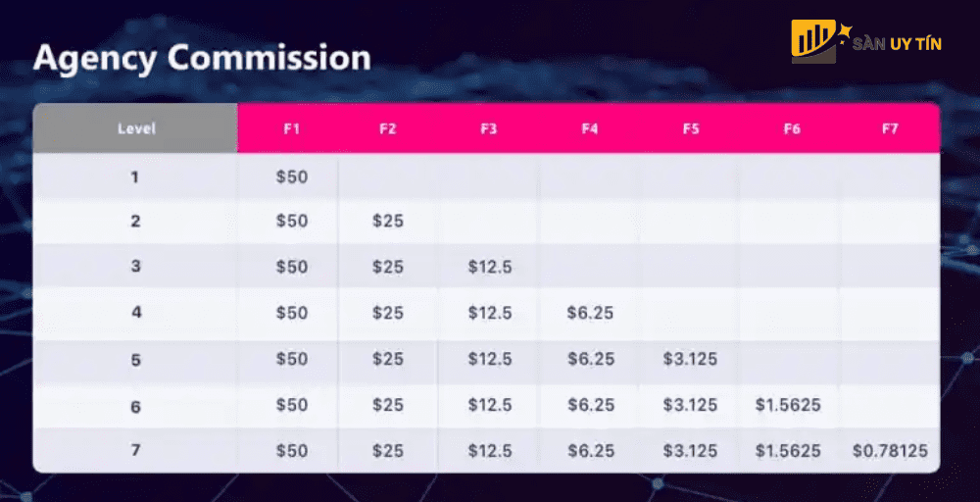
Task: Click the Agency Commission heading
Action: tap(202, 58)
